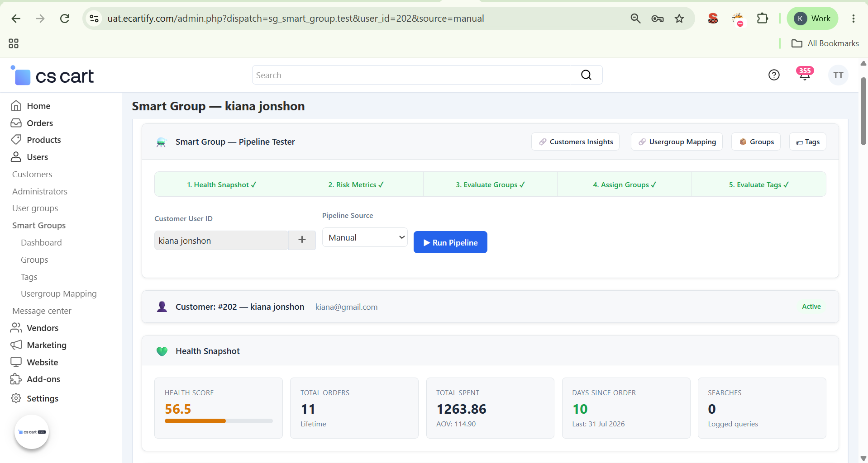Open Users in the sidebar

click(37, 157)
